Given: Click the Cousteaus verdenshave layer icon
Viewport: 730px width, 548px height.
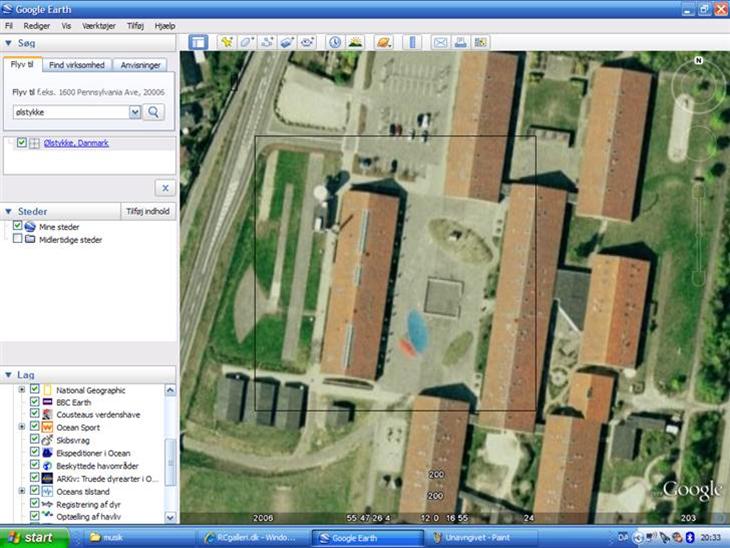Looking at the screenshot, I should click(47, 414).
